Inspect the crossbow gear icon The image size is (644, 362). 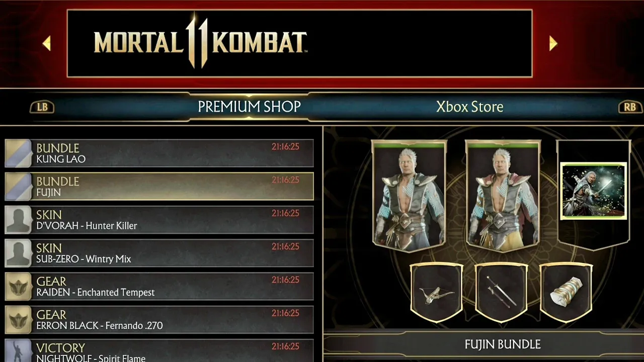pos(437,293)
